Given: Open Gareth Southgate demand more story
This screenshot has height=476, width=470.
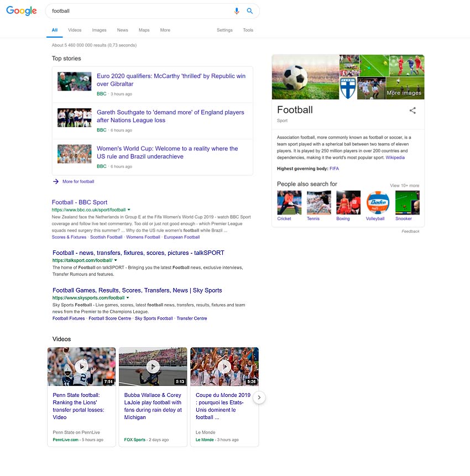Looking at the screenshot, I should coord(170,116).
